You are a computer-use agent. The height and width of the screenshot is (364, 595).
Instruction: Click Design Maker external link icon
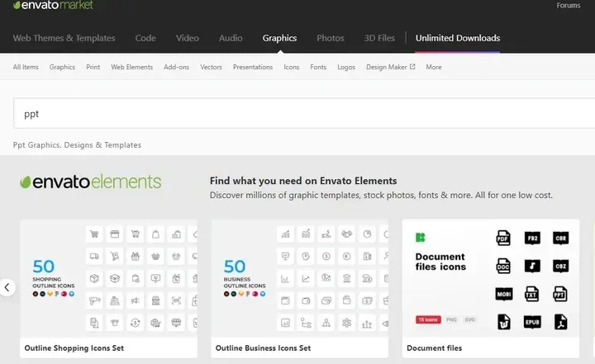(x=412, y=66)
